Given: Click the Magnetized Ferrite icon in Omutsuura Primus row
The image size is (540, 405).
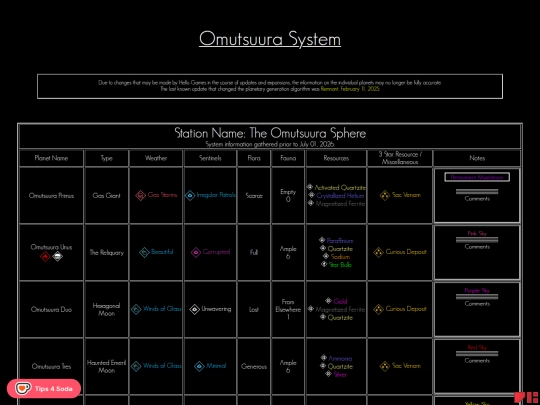Looking at the screenshot, I should coord(311,203).
